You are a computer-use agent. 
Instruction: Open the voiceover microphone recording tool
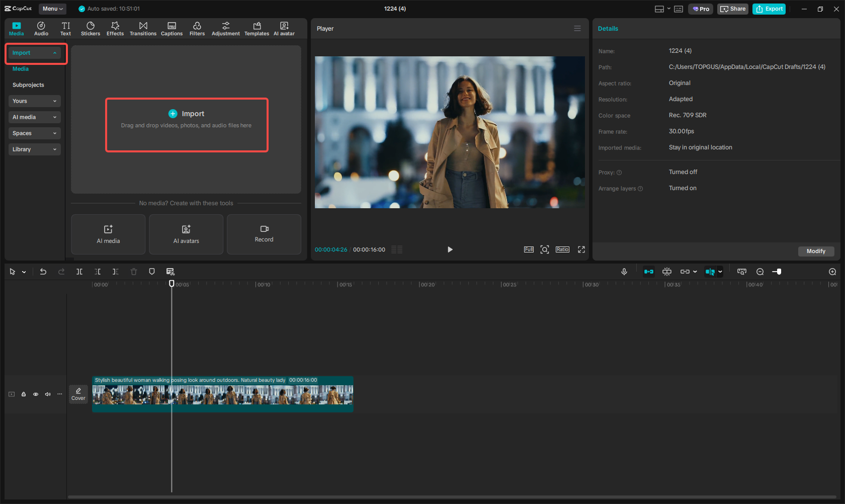click(x=624, y=271)
